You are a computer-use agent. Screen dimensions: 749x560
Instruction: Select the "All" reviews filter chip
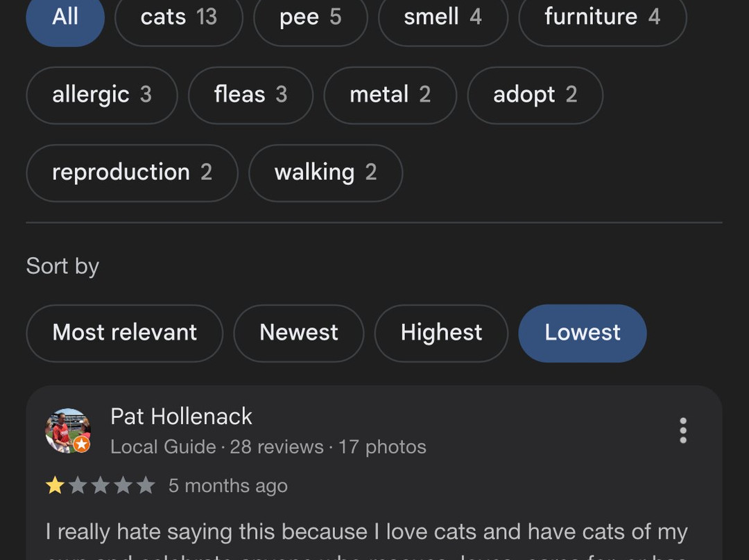coord(65,17)
